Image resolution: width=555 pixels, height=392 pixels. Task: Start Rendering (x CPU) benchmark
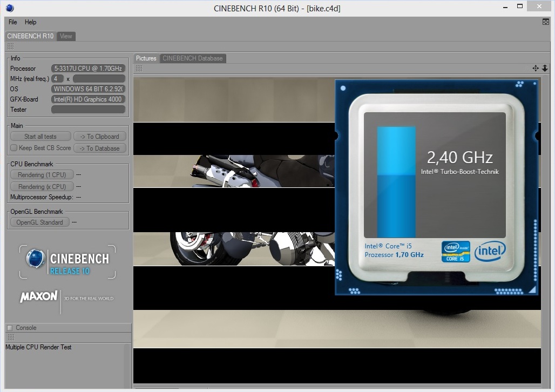[42, 186]
